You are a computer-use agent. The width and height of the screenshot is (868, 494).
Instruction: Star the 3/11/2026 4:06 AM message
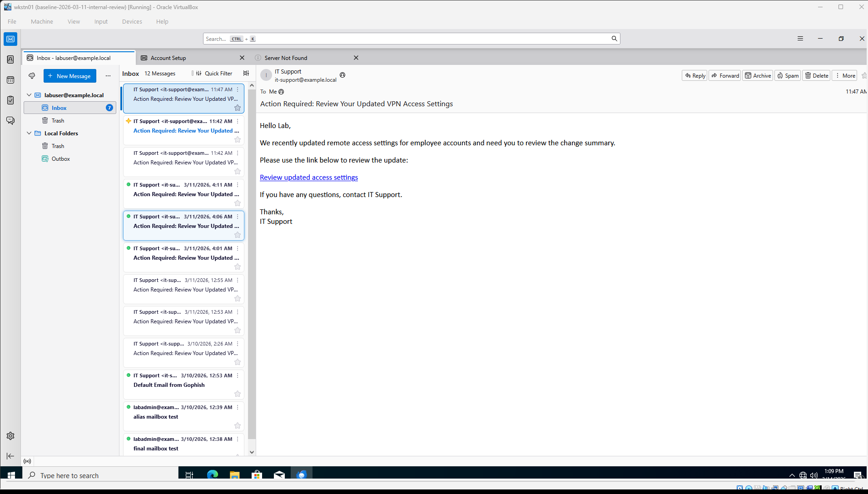(238, 235)
